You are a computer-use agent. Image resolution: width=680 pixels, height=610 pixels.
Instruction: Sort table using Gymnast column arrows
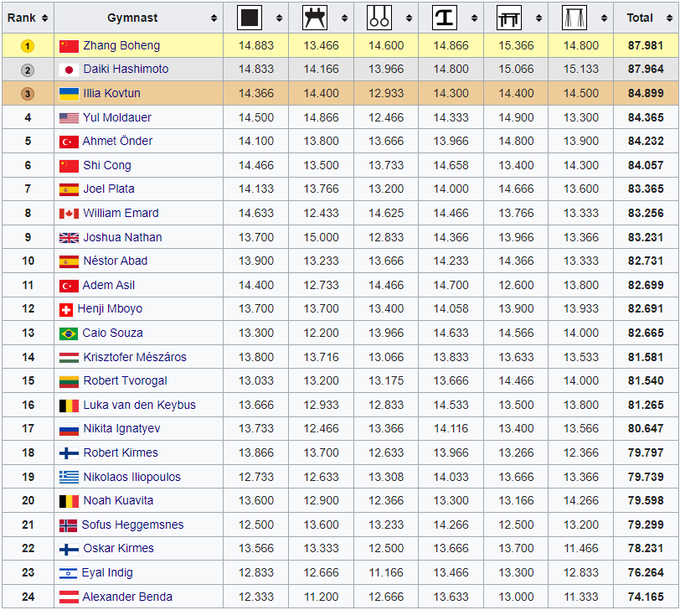(x=215, y=18)
